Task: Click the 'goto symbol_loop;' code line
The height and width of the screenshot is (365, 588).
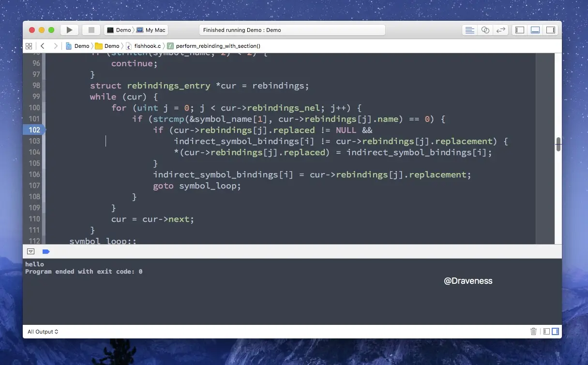Action: point(197,186)
